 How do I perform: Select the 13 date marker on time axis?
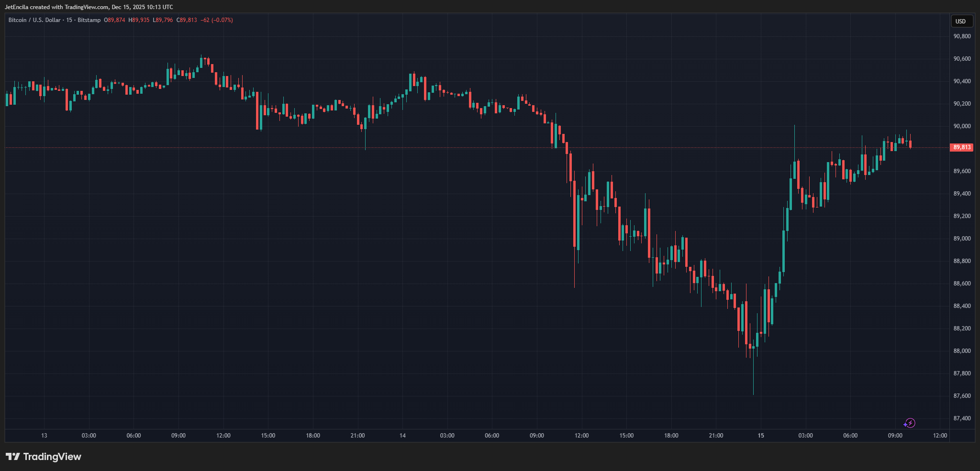(44, 436)
